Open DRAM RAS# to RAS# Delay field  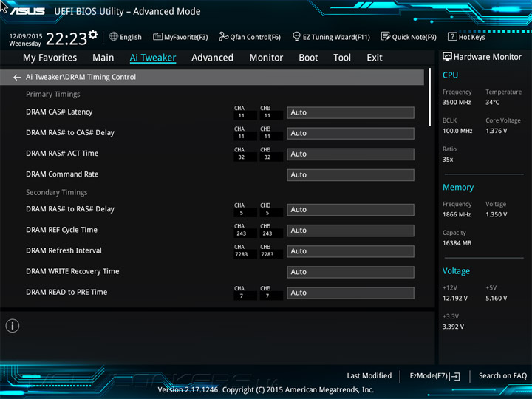coord(350,210)
